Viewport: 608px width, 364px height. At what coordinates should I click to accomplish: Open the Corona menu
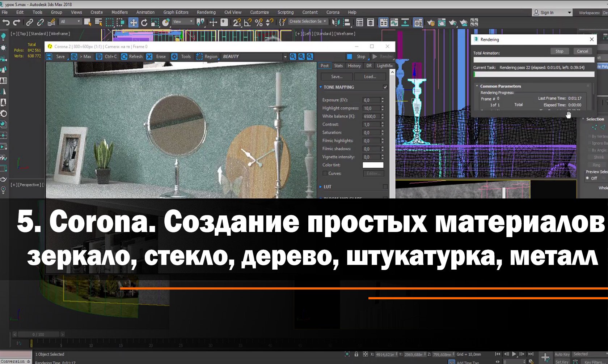pos(333,12)
